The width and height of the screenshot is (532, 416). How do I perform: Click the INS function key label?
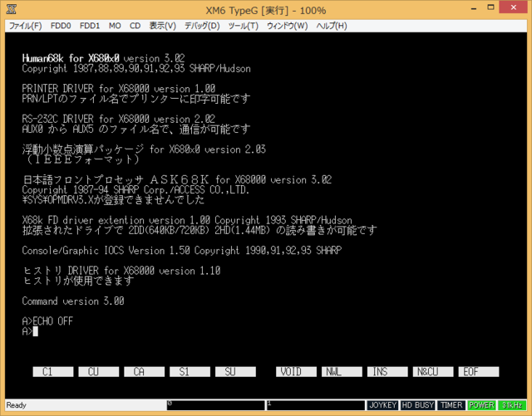pos(387,372)
